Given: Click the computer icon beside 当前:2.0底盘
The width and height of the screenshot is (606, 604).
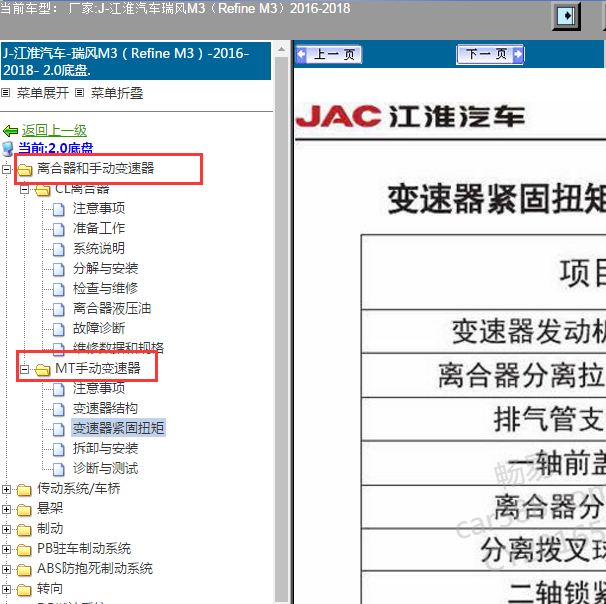Looking at the screenshot, I should click(x=8, y=148).
